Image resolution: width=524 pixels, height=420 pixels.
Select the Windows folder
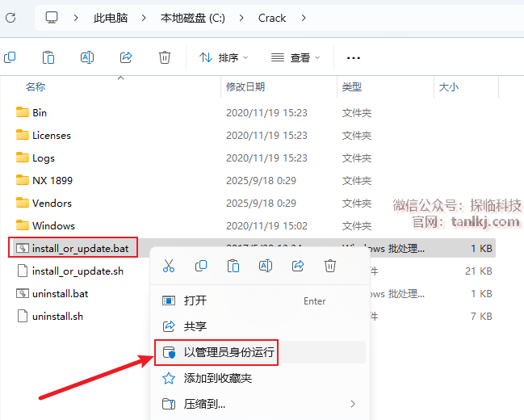click(x=53, y=225)
